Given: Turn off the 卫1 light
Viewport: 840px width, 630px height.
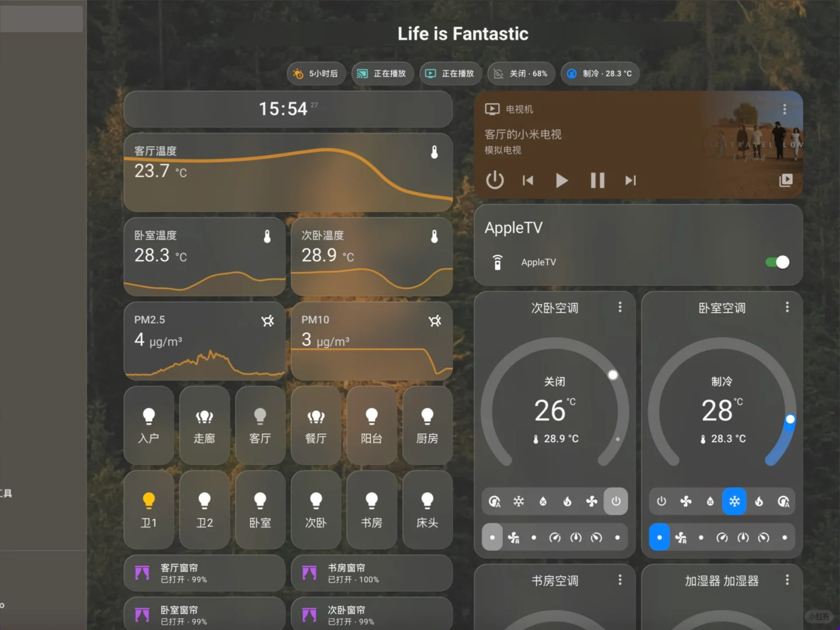Looking at the screenshot, I should [x=149, y=509].
